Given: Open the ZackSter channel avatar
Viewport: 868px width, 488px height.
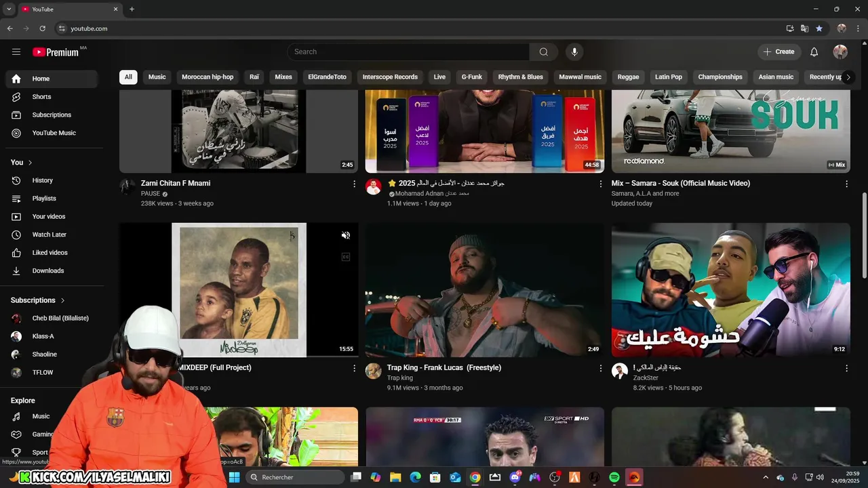Looking at the screenshot, I should (x=620, y=371).
